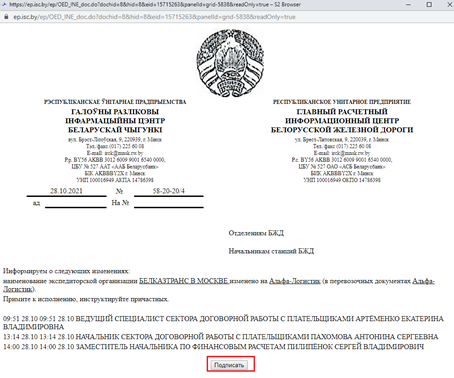Viewport: 454px width, 378px height.
Task: Click heading ГЛАВНЫЙ РАСЧЕТНЫЙ ИНФОРМАЦИОННЫЙ ЦЕНТР
Action: click(342, 116)
